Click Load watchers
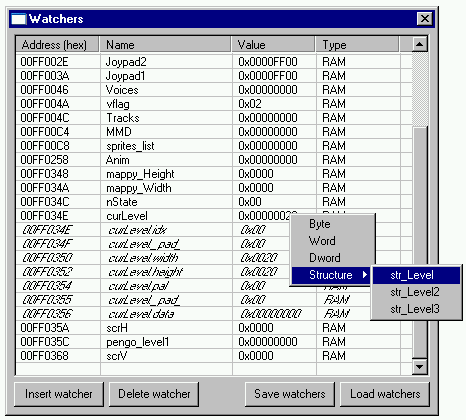 (385, 394)
